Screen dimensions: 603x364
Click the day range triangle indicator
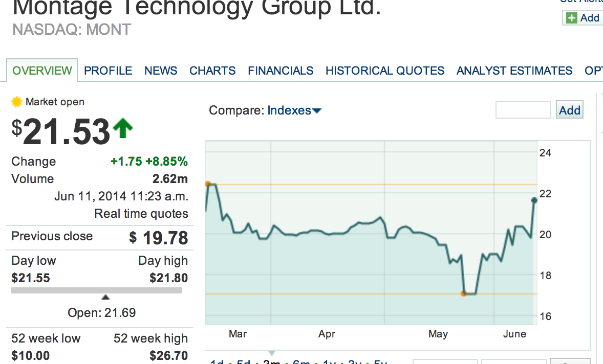[105, 297]
